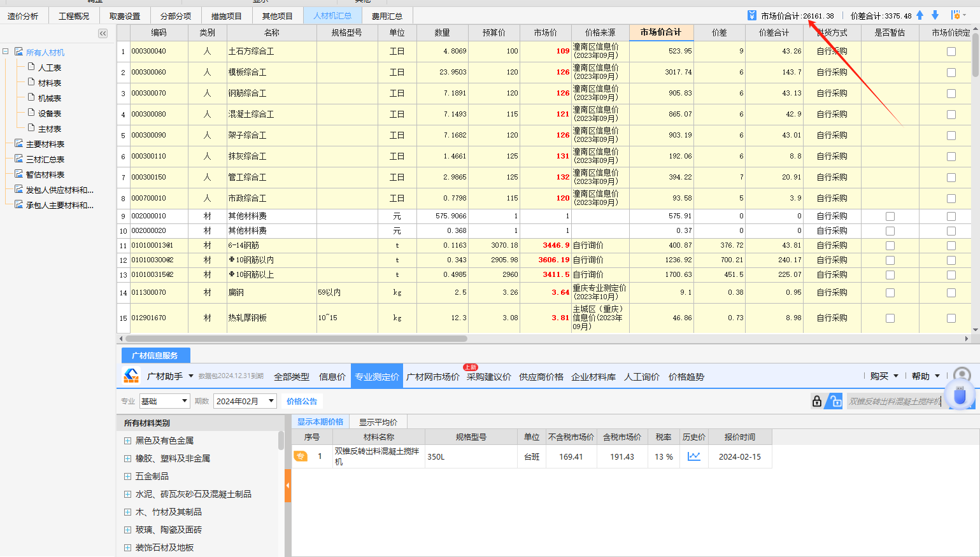Click the yen market price total icon
980x557 pixels.
[752, 15]
